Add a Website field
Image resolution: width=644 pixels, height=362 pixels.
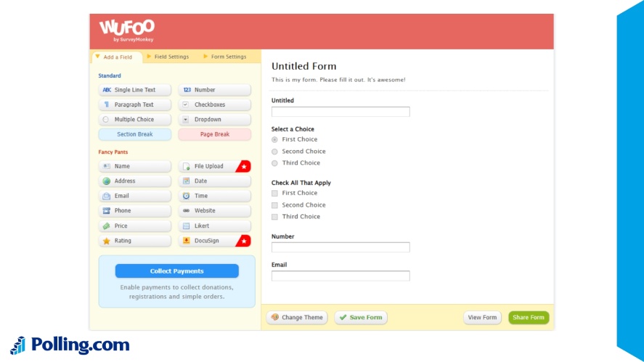(x=214, y=210)
